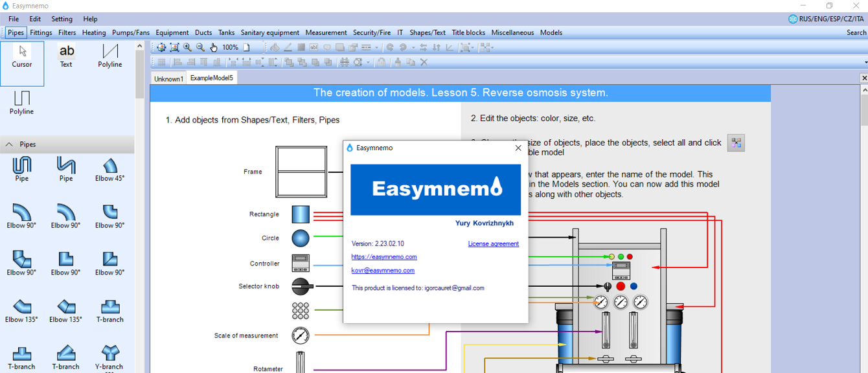Click the text box abl icon
This screenshot has height=373, width=868.
314,47
